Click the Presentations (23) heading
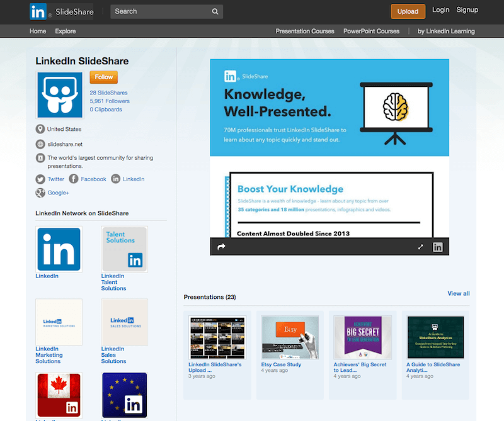504x421 pixels. point(210,297)
